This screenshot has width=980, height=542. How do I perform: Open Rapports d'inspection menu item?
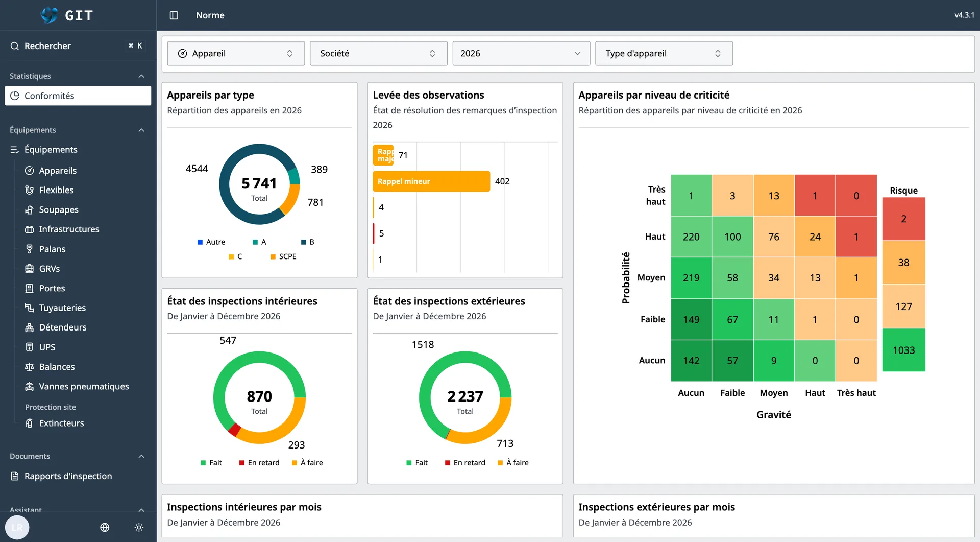tap(78, 476)
